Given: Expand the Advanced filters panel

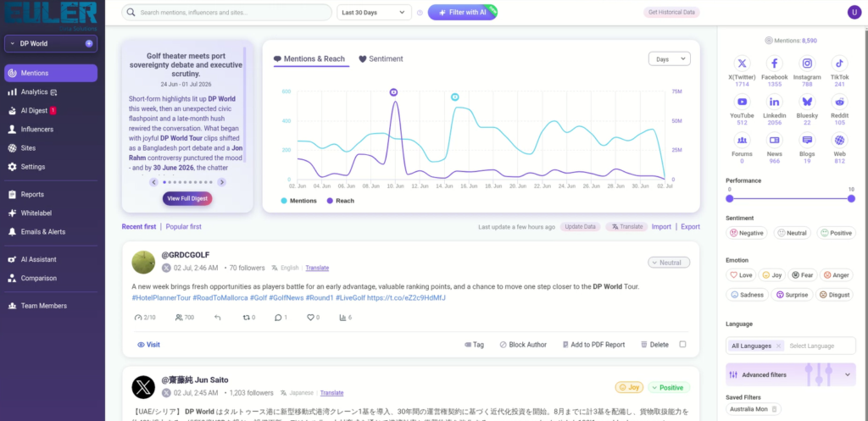Looking at the screenshot, I should [x=791, y=374].
